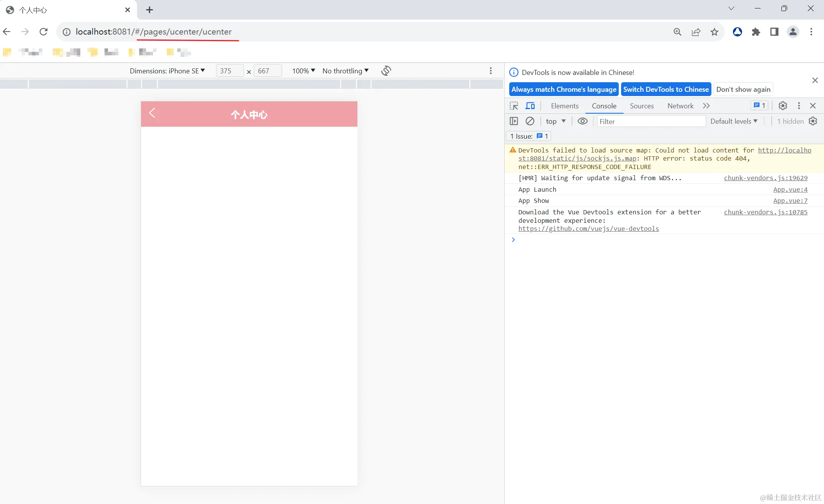
Task: Switch to the Network tab
Action: [680, 106]
